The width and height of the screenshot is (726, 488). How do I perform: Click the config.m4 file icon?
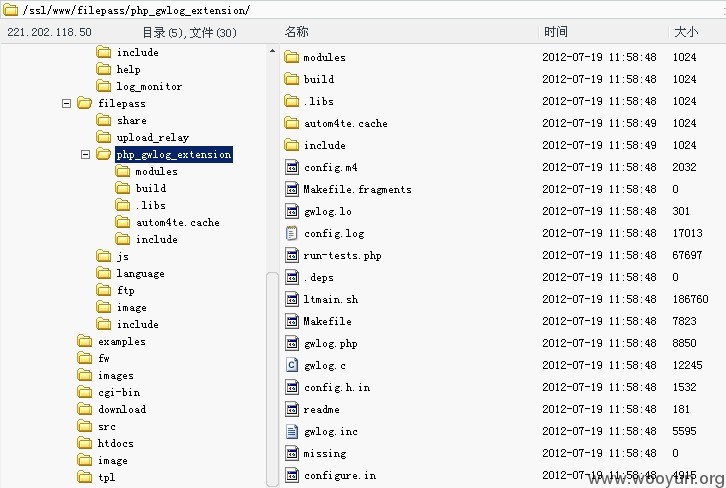pos(292,167)
